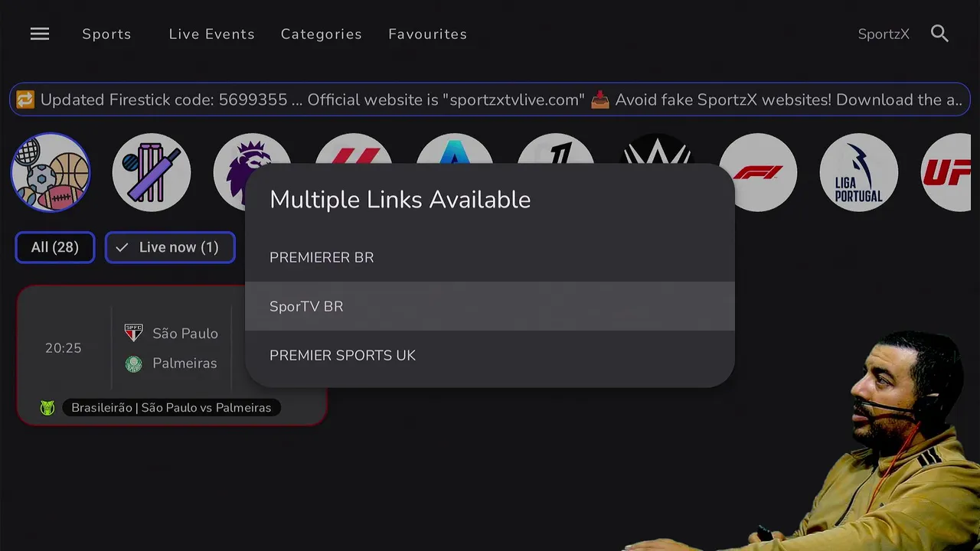Image resolution: width=980 pixels, height=551 pixels.
Task: Choose the PREMIER SPORTS UK link
Action: (490, 355)
